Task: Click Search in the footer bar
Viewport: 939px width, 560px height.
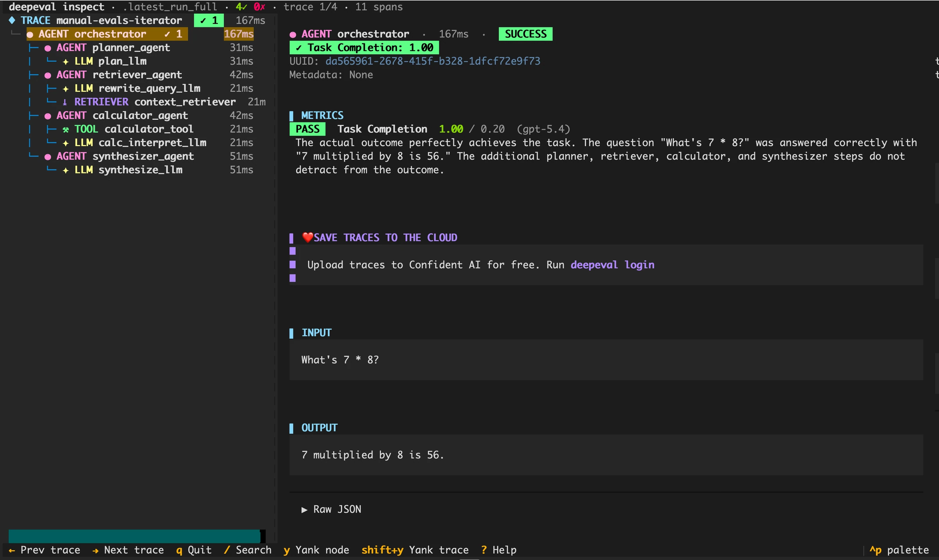Action: (248, 550)
